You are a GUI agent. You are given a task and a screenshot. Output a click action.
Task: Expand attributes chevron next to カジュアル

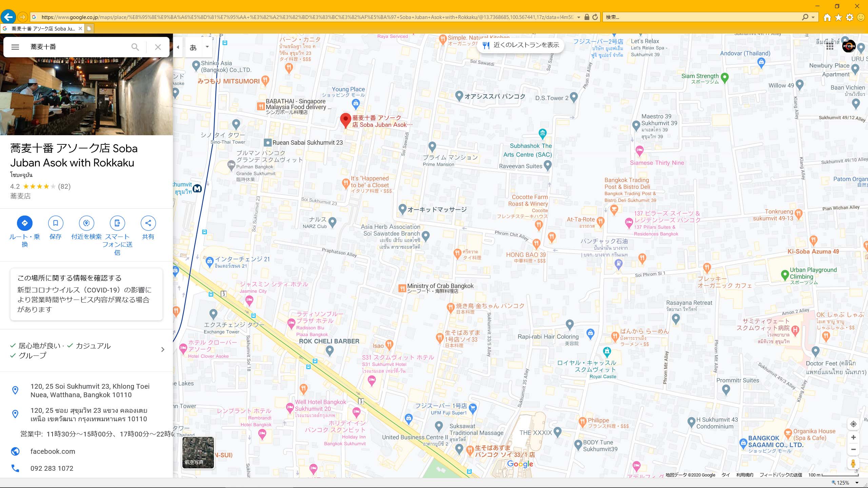[x=163, y=349]
